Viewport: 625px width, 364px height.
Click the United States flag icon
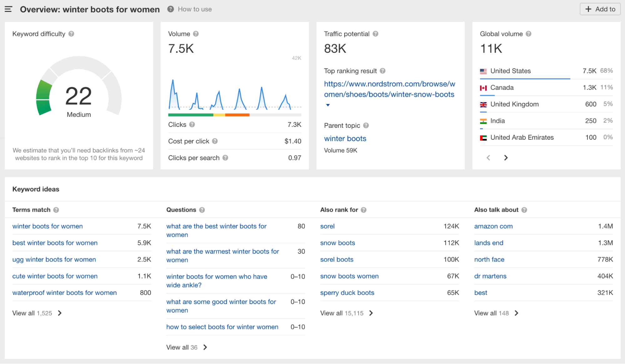(x=483, y=71)
